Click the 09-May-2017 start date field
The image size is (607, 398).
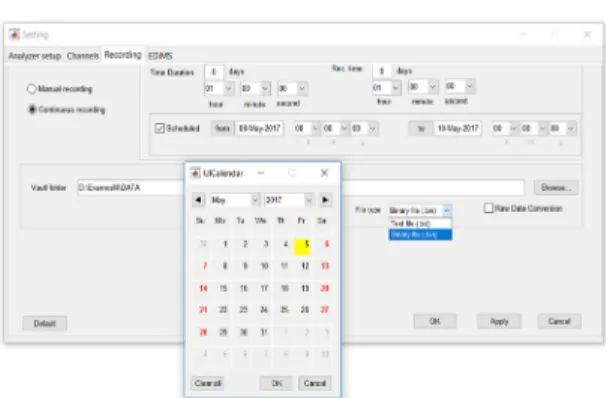259,129
